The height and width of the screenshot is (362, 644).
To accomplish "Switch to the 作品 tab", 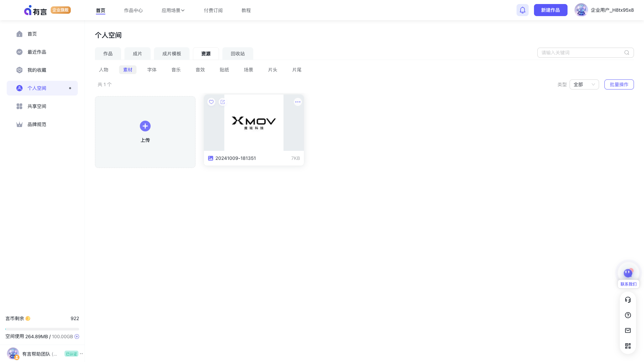I will coord(108,54).
